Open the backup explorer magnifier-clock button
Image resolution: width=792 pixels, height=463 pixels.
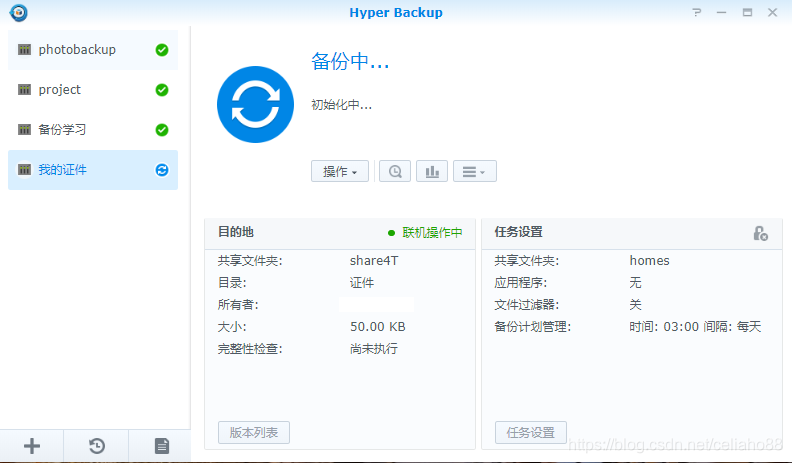pos(395,171)
